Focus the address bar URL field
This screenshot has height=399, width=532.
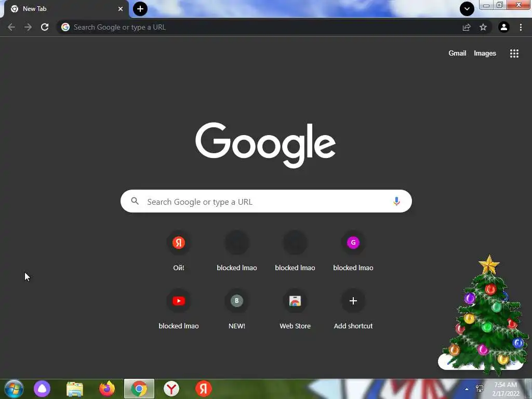click(265, 27)
